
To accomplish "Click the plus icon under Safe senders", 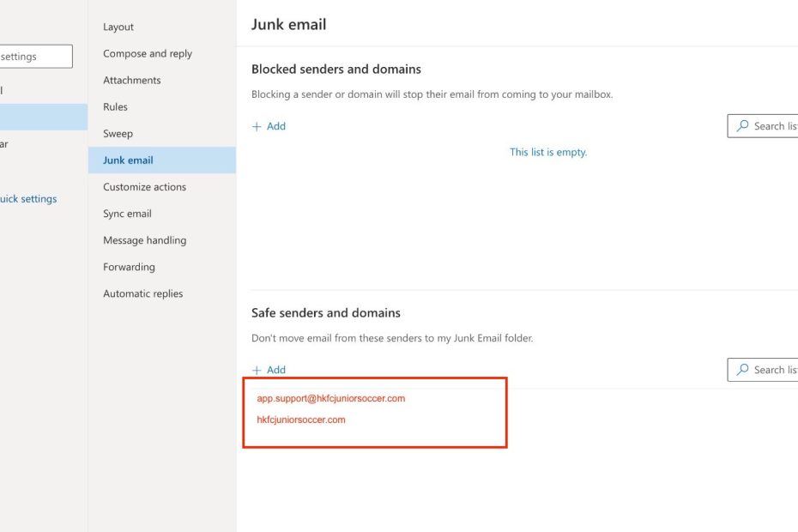I will tap(257, 370).
